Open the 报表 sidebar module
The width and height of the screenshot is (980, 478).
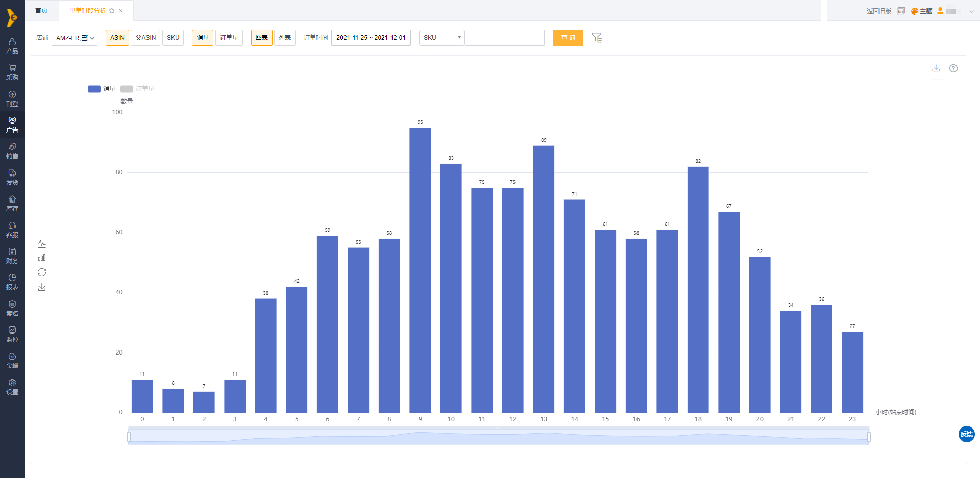(12, 282)
